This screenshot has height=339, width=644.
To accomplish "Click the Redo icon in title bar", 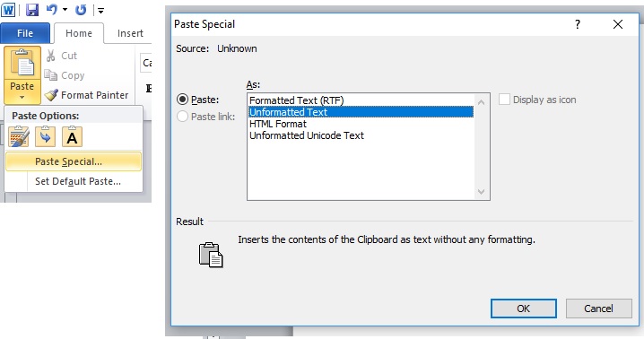I will tap(81, 10).
